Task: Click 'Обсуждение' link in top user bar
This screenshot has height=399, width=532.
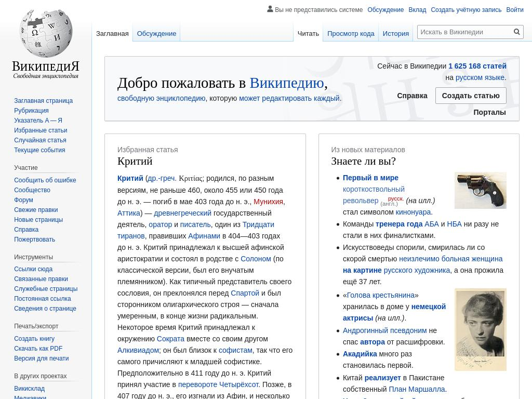Action: tap(385, 10)
